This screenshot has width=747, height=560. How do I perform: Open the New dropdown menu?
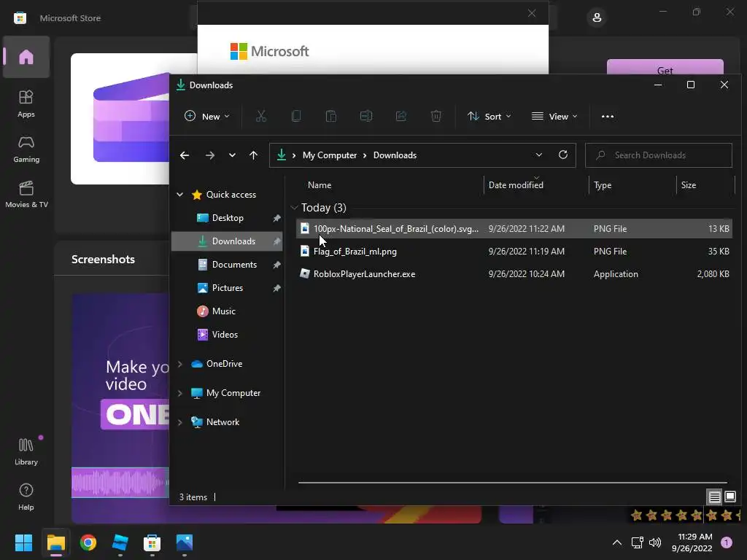pos(206,116)
